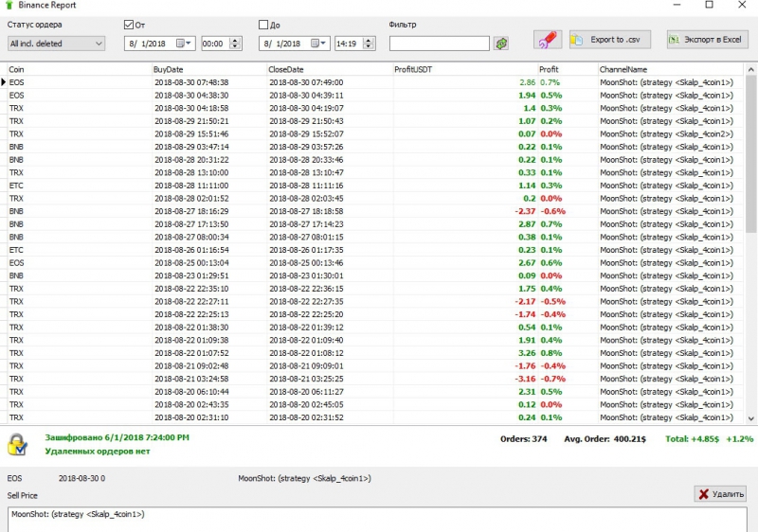Select the BNB row bought 2018-08-27 17:13:50
Image resolution: width=758 pixels, height=532 pixels.
tap(375, 224)
